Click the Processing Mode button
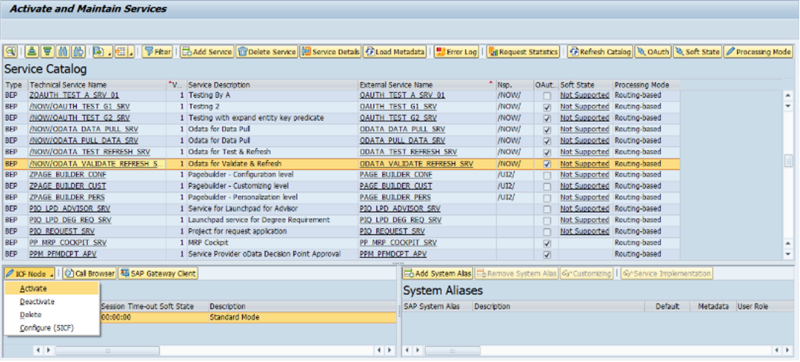 tap(758, 51)
